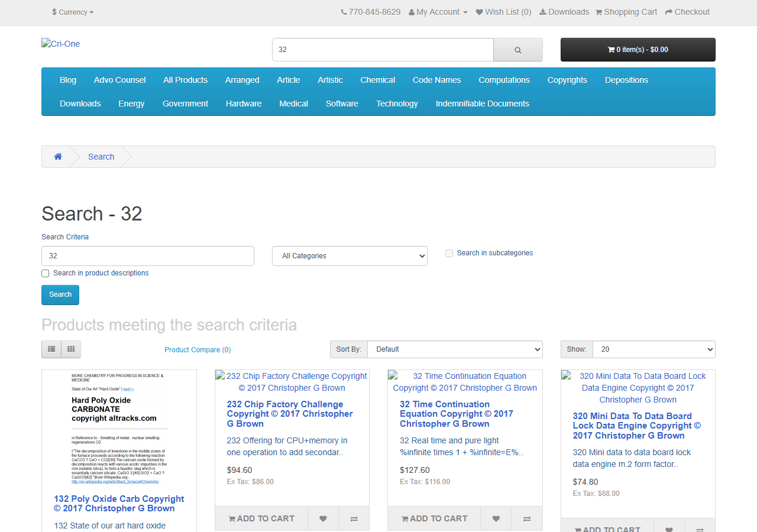Viewport: 757px width, 532px height.
Task: Click the header search field containing 32
Action: coord(383,50)
